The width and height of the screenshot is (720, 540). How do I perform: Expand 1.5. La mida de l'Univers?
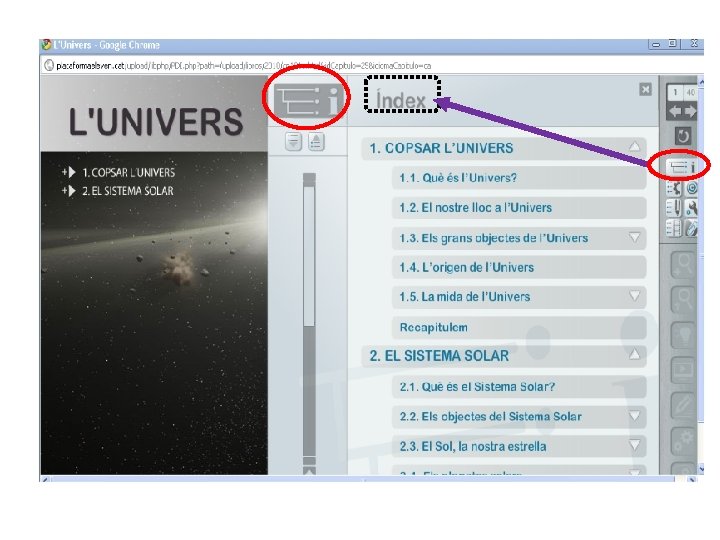[x=634, y=296]
